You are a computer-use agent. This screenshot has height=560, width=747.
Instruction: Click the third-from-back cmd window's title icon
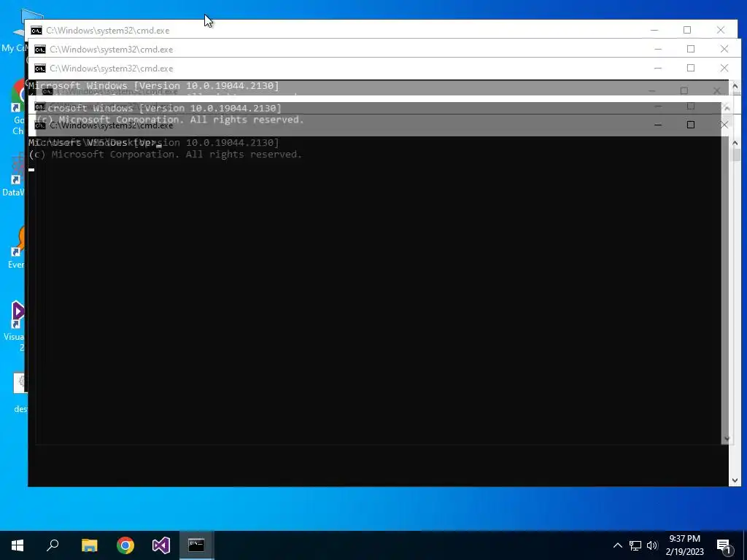tap(40, 69)
